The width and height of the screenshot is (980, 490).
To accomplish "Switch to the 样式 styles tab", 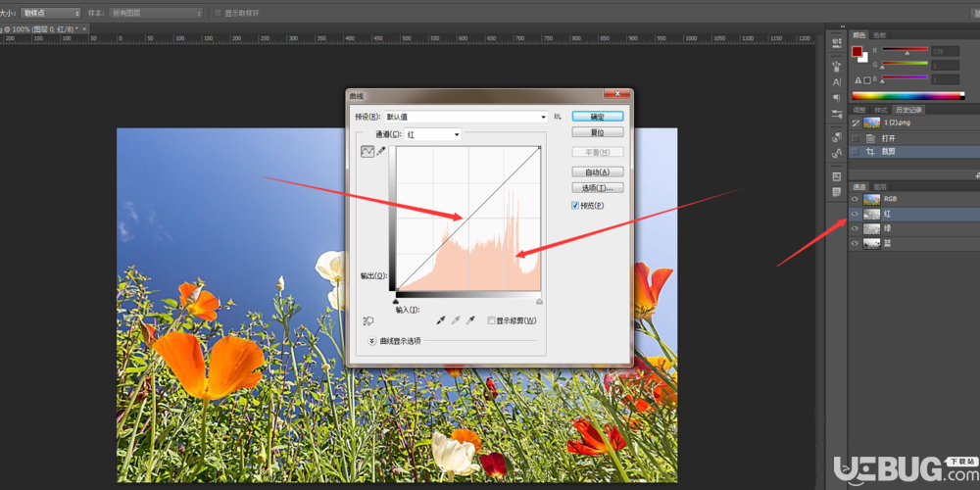I will [881, 110].
